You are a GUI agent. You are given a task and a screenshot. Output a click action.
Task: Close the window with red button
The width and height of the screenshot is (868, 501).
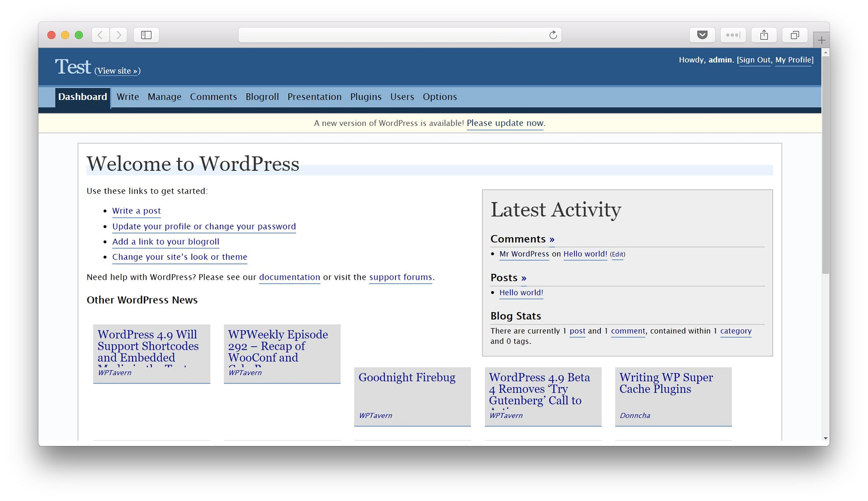coord(52,35)
